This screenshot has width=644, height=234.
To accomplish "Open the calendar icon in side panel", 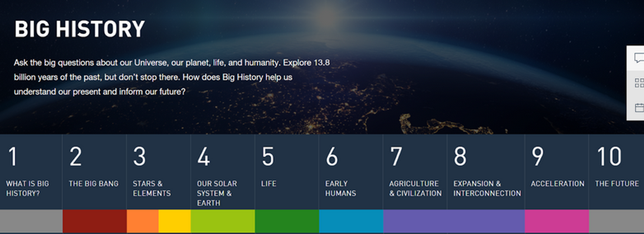I will coord(639,108).
